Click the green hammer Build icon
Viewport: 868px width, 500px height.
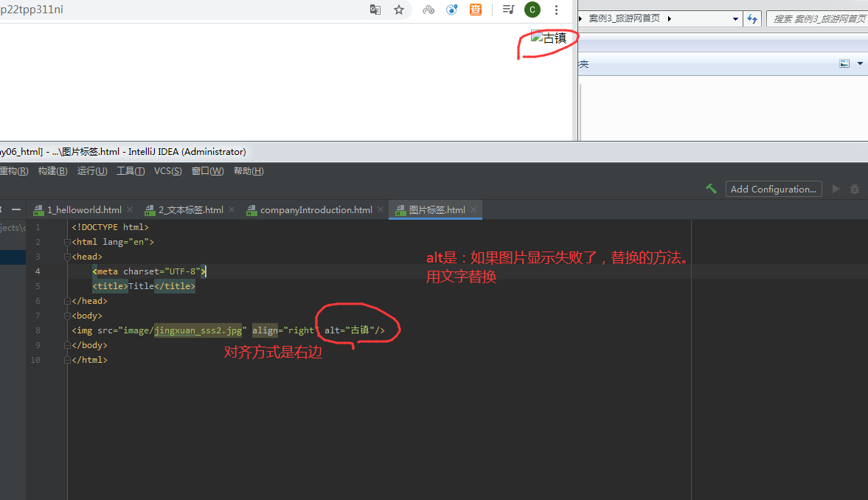coord(712,189)
